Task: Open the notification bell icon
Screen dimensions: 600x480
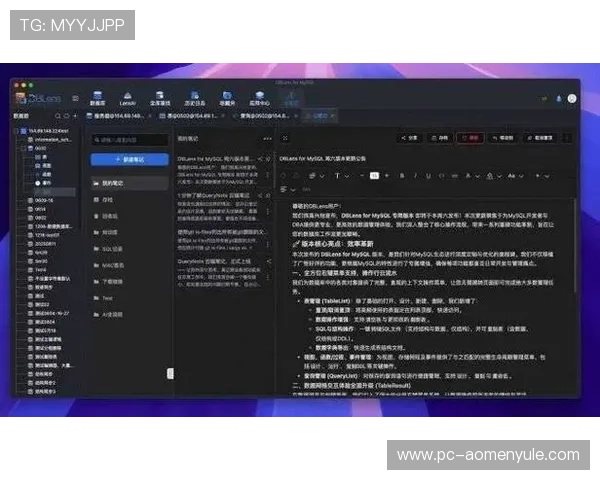Action: click(x=559, y=99)
